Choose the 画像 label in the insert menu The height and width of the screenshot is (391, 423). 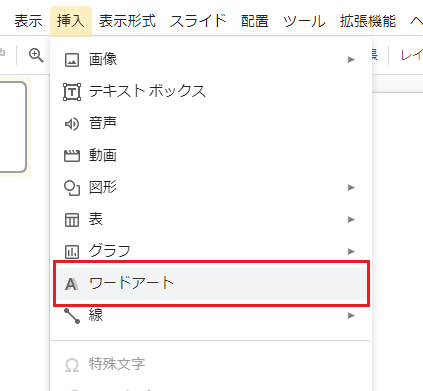103,59
